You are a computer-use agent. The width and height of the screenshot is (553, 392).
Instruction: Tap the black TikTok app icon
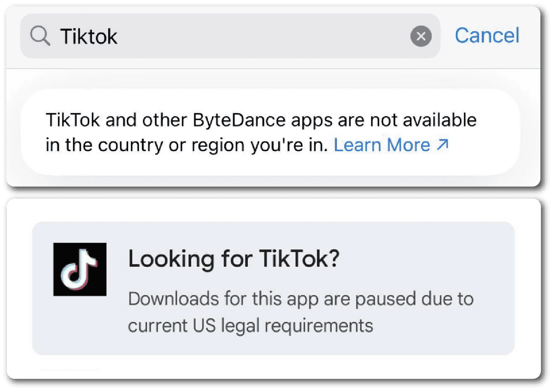[x=80, y=269]
